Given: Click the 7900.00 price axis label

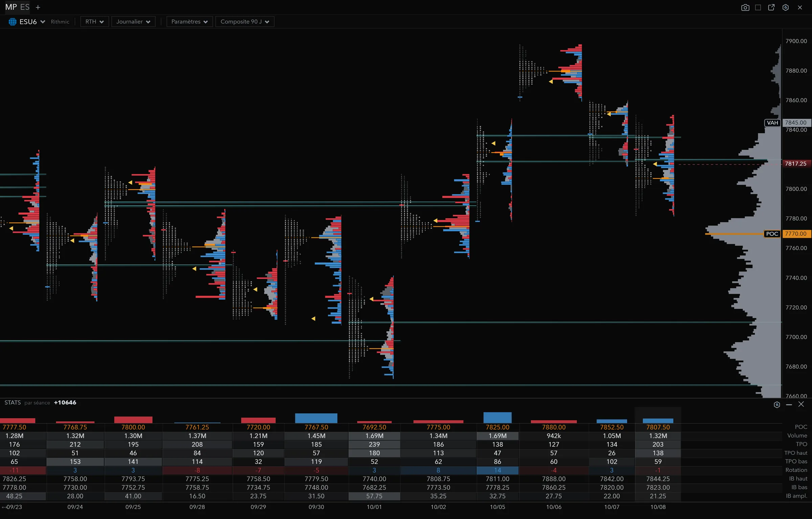Looking at the screenshot, I should pos(796,41).
